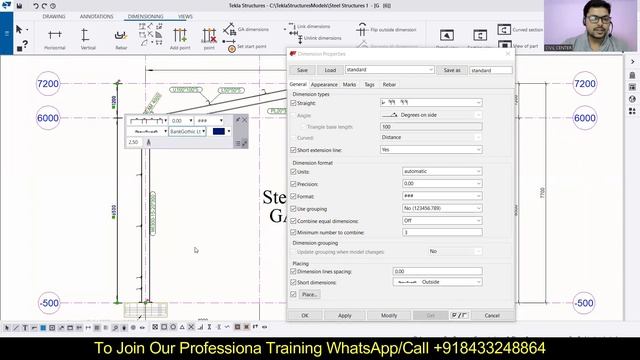The width and height of the screenshot is (640, 360).
Task: Close the floating dimension toolbar
Action: tap(245, 120)
